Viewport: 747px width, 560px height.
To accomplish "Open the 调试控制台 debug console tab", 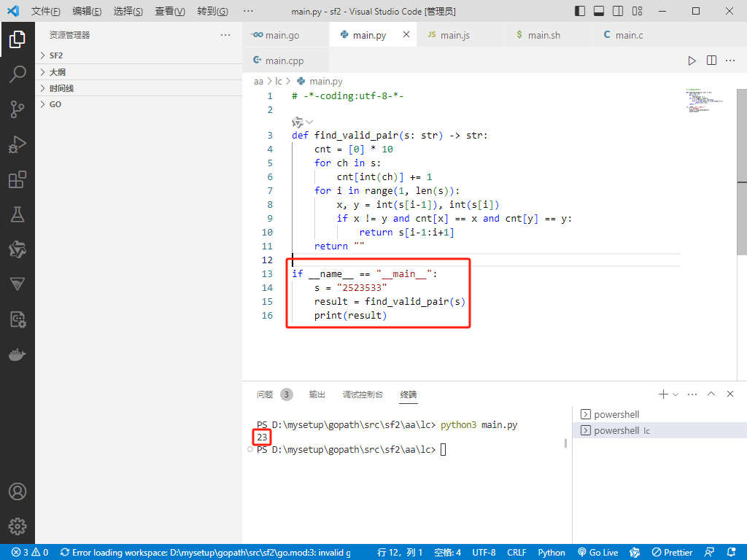I will (363, 394).
